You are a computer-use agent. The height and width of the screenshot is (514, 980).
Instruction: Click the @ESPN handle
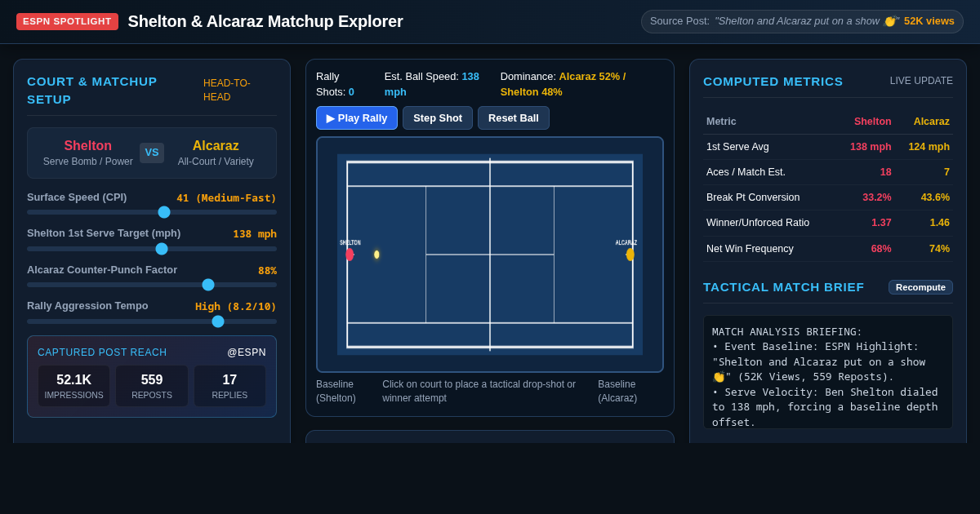(247, 352)
